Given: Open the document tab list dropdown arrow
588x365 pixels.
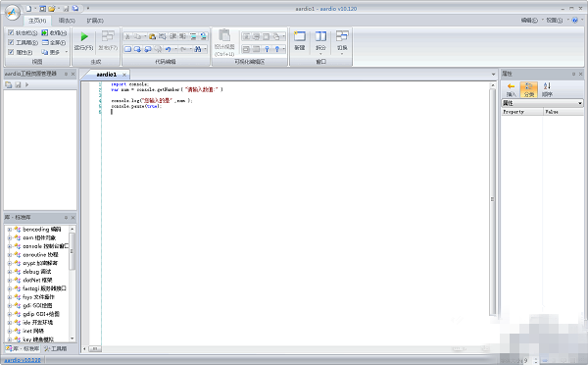Looking at the screenshot, I should pos(493,75).
